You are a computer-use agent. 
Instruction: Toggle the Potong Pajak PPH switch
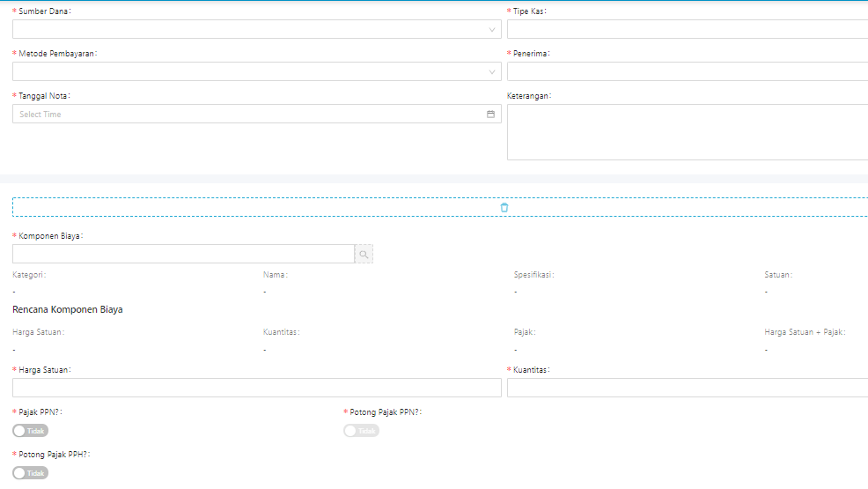31,473
